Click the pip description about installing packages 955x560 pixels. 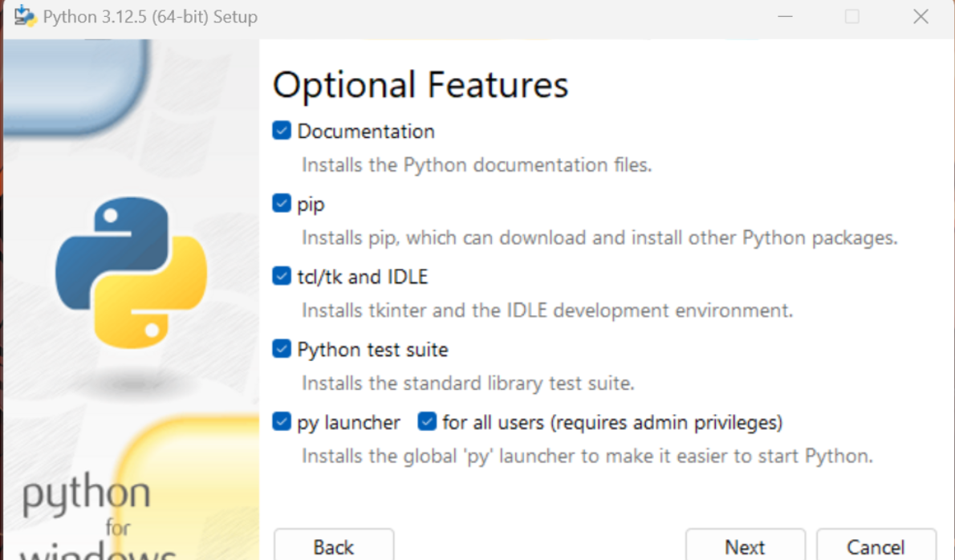tap(599, 238)
